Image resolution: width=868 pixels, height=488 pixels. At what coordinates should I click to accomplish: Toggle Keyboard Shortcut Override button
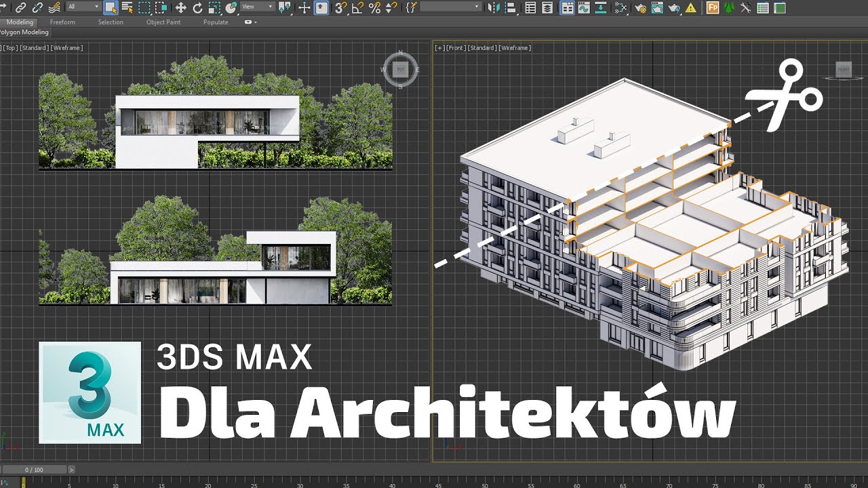click(321, 7)
